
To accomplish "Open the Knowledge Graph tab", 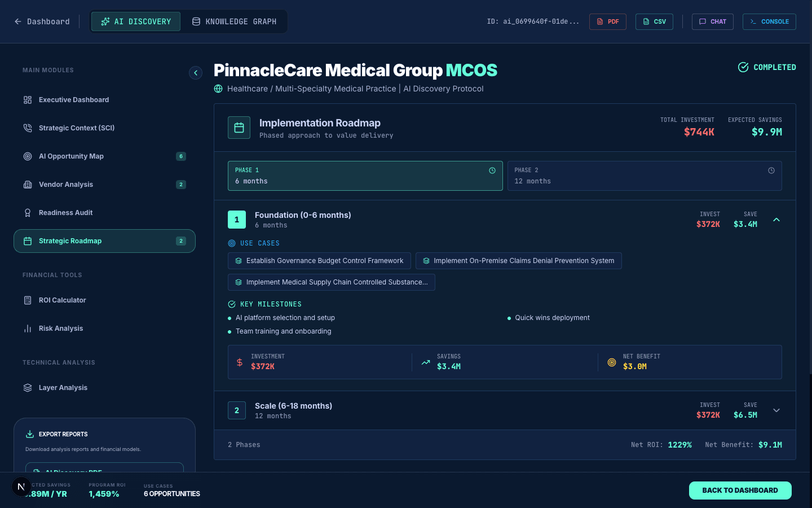I will pos(234,21).
